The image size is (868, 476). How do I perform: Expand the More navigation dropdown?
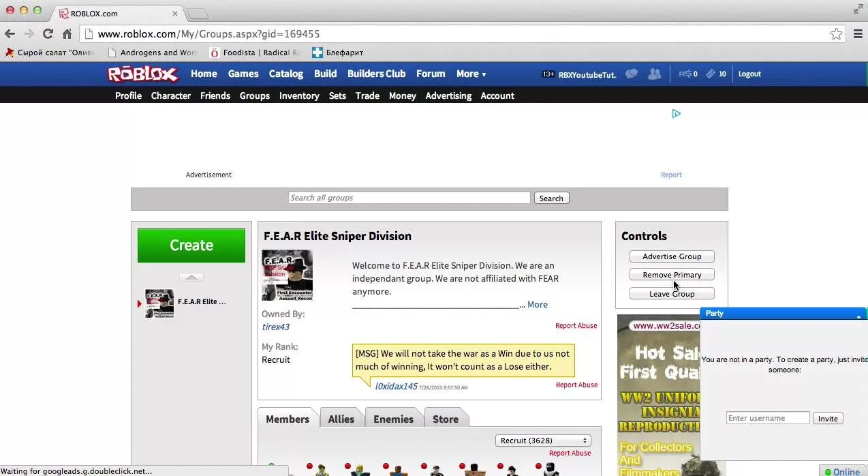(471, 74)
